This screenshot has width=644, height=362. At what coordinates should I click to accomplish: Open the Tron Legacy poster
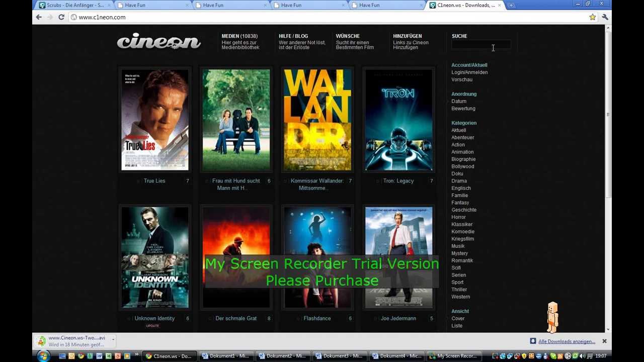tap(398, 120)
